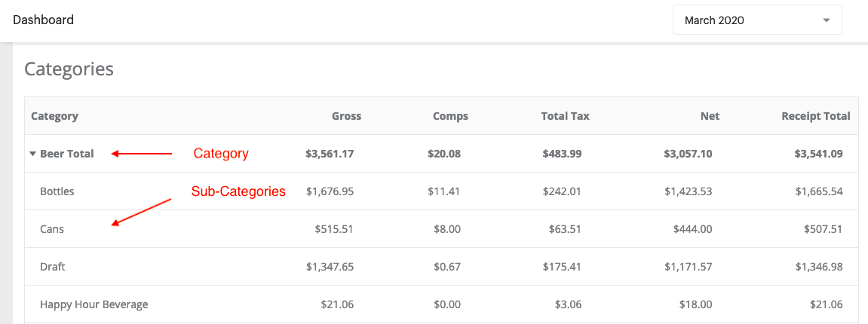Collapse the Beer Total category triangle
This screenshot has width=868, height=324.
click(33, 154)
